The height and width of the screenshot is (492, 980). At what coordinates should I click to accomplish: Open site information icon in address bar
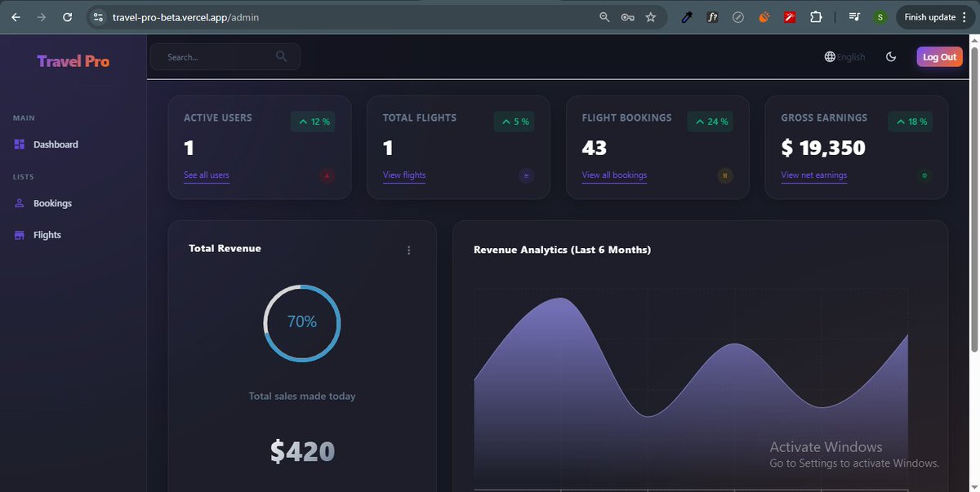98,16
